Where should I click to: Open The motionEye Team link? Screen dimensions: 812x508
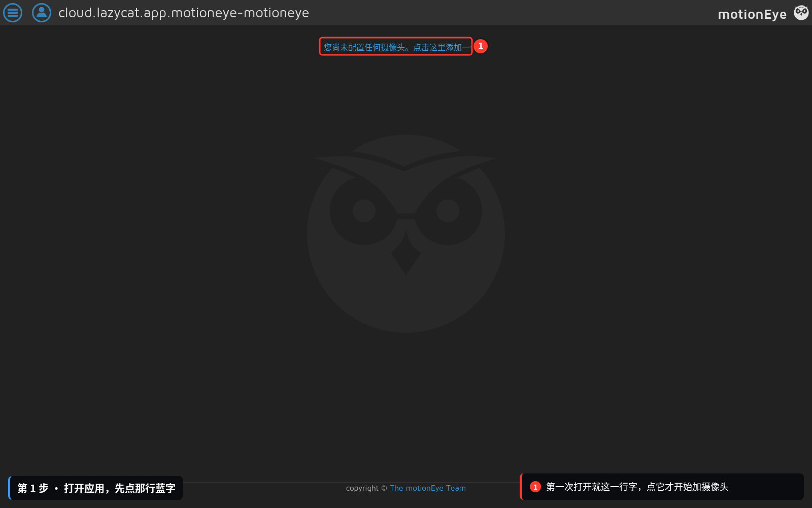(x=428, y=488)
